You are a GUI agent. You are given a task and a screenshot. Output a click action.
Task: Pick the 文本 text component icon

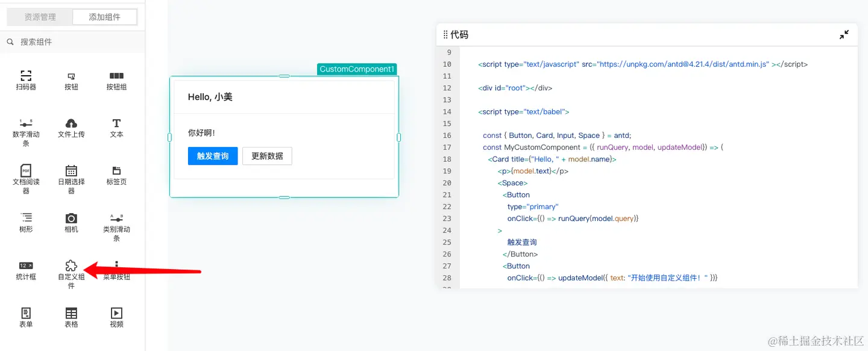coord(116,123)
